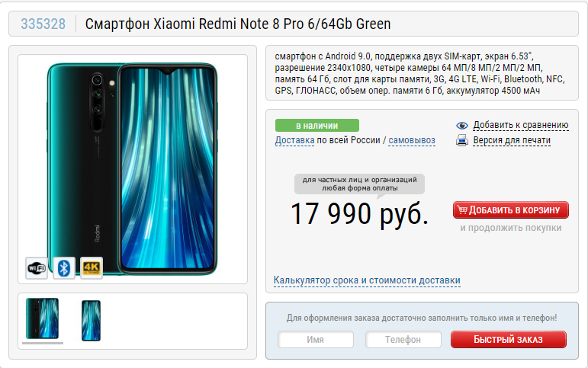
Task: Expand Калькулятор срока и стоимости доставки
Action: point(367,280)
